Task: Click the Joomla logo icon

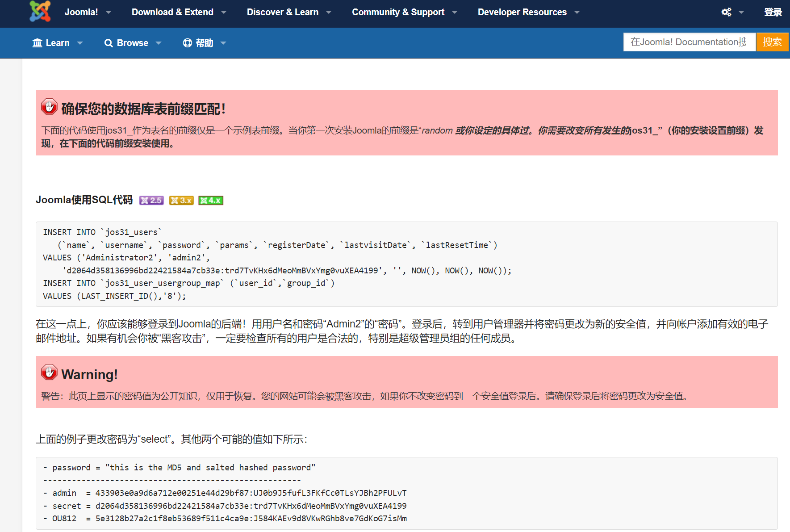Action: [x=40, y=12]
